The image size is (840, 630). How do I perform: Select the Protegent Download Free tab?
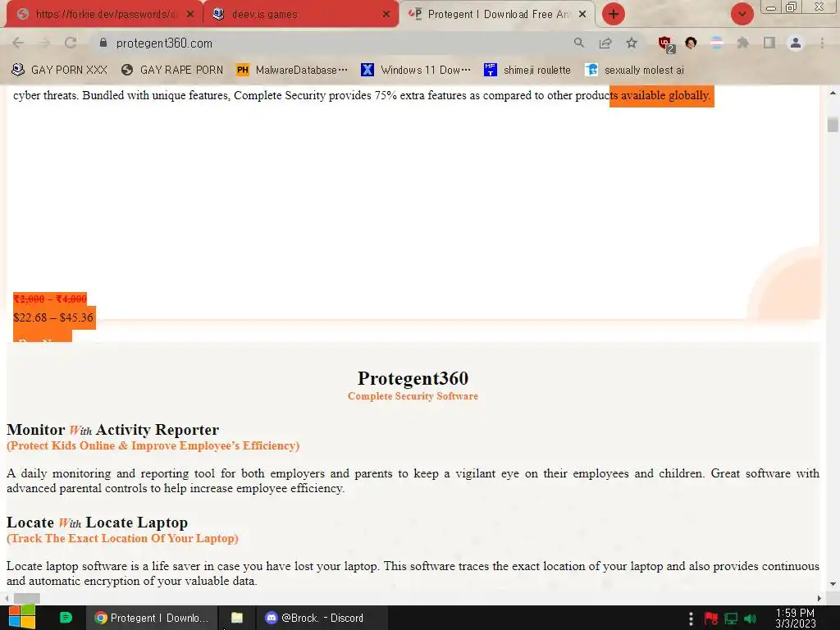click(496, 15)
